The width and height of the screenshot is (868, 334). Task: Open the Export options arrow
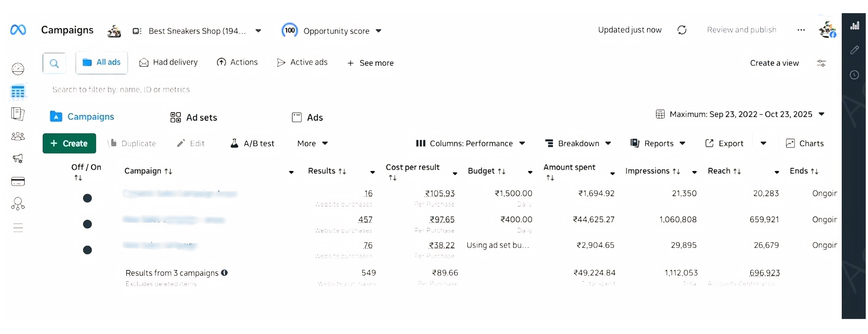[x=764, y=143]
